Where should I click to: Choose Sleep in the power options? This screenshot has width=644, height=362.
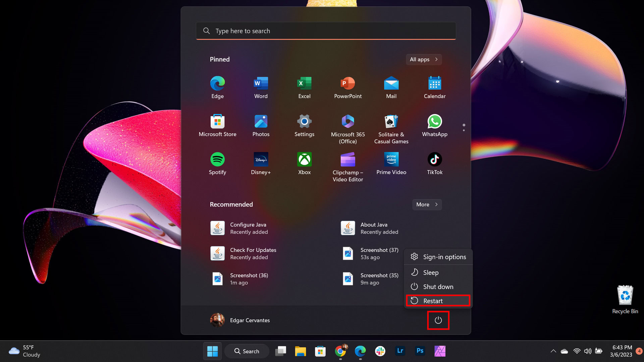click(x=431, y=272)
